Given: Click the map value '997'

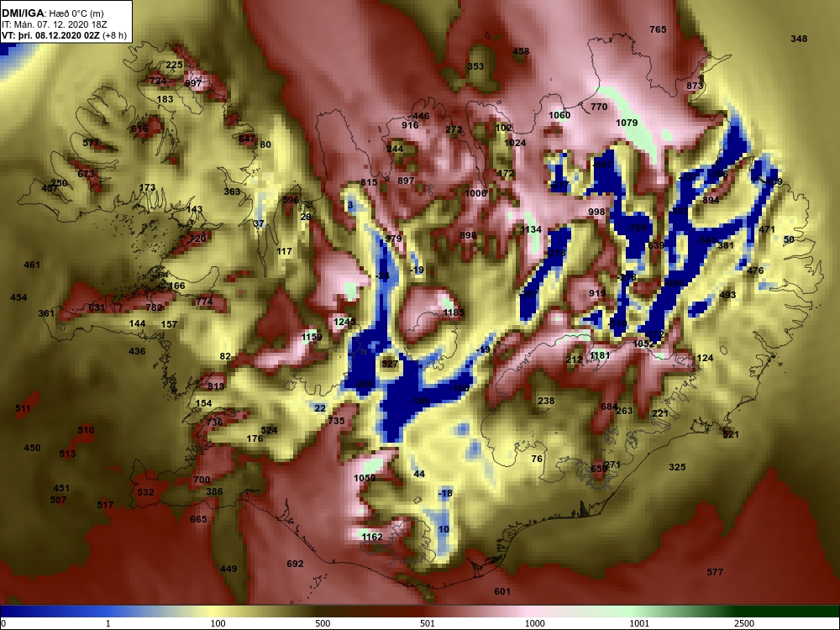Looking at the screenshot, I should point(193,83).
